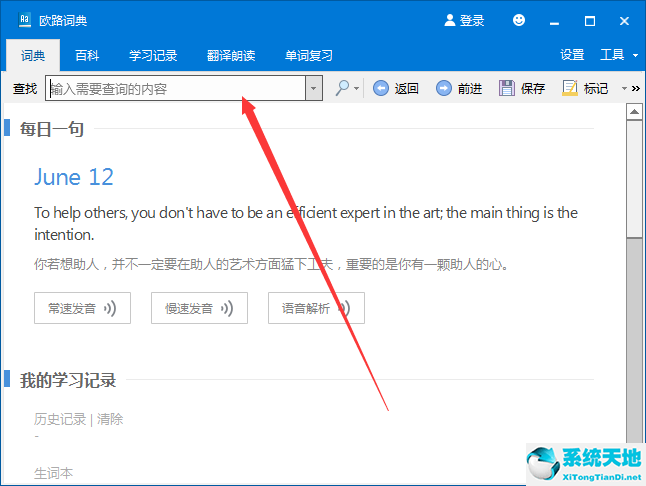Switch to the 词典 tab
646x486 pixels.
pos(33,55)
